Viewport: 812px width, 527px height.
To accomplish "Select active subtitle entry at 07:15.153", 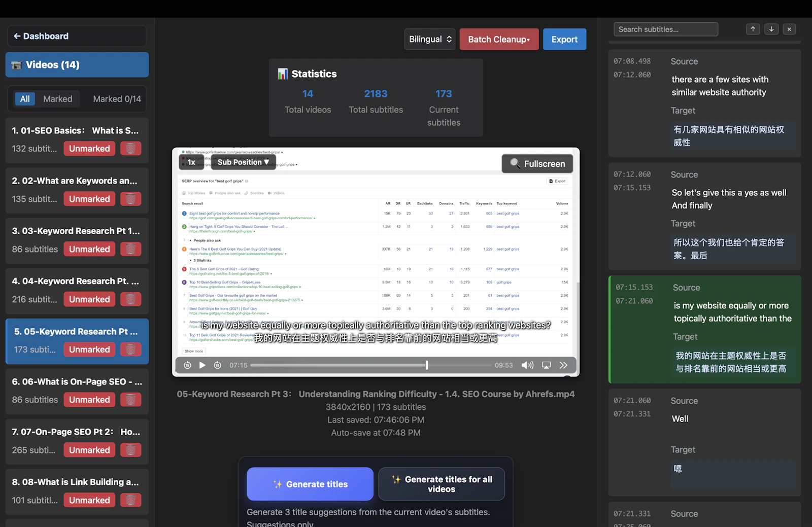I will coord(705,329).
